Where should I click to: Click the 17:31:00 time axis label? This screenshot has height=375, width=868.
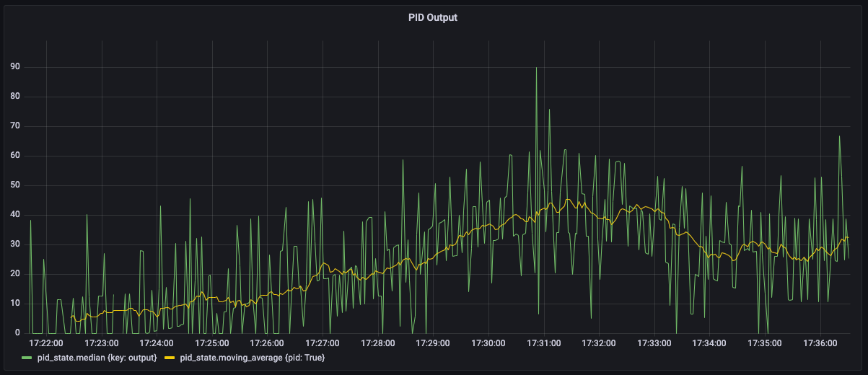pos(544,343)
